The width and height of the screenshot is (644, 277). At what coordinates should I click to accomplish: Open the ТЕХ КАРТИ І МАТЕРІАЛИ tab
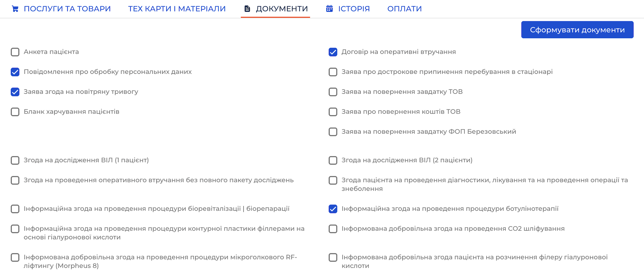pyautogui.click(x=177, y=9)
